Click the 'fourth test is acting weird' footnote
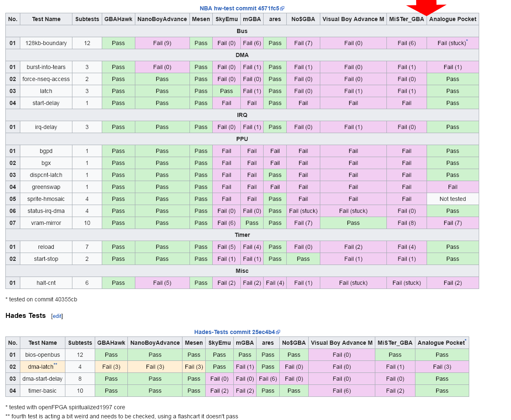511x420 pixels. tap(122, 416)
